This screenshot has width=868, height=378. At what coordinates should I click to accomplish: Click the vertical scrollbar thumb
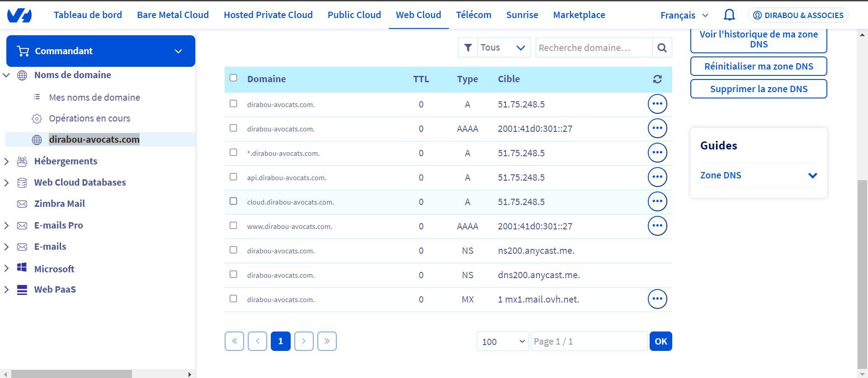click(x=863, y=275)
